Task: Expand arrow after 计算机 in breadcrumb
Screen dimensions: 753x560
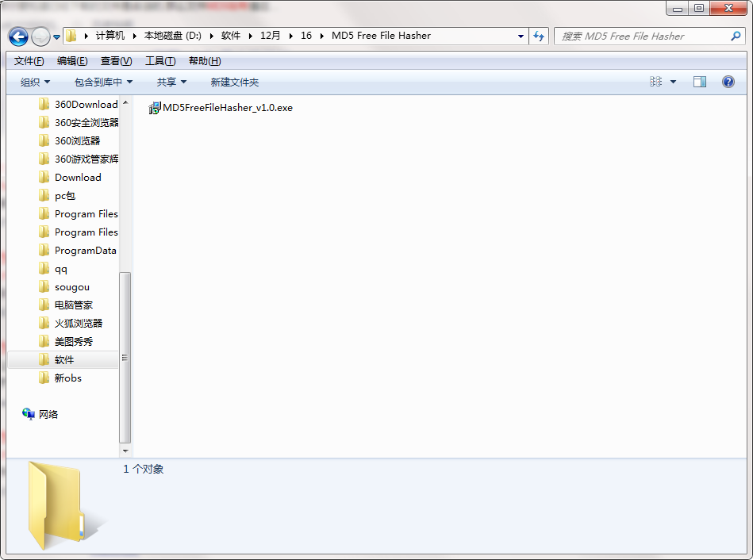Action: (x=134, y=36)
